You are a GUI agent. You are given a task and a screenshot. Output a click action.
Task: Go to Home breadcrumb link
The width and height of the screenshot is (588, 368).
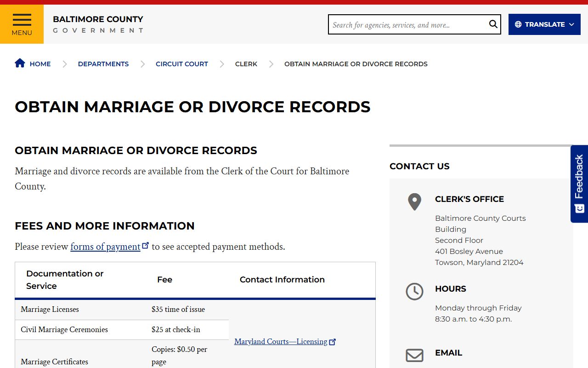40,64
